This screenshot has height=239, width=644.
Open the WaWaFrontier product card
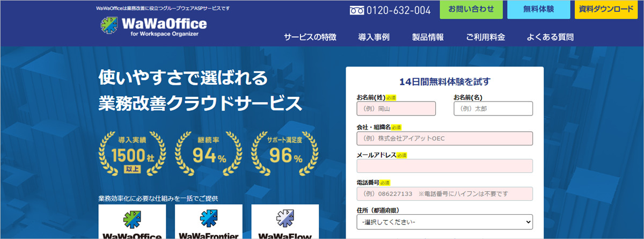click(x=208, y=221)
